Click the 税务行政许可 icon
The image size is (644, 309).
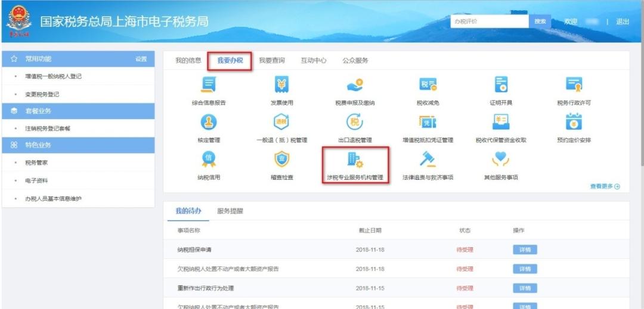click(574, 86)
